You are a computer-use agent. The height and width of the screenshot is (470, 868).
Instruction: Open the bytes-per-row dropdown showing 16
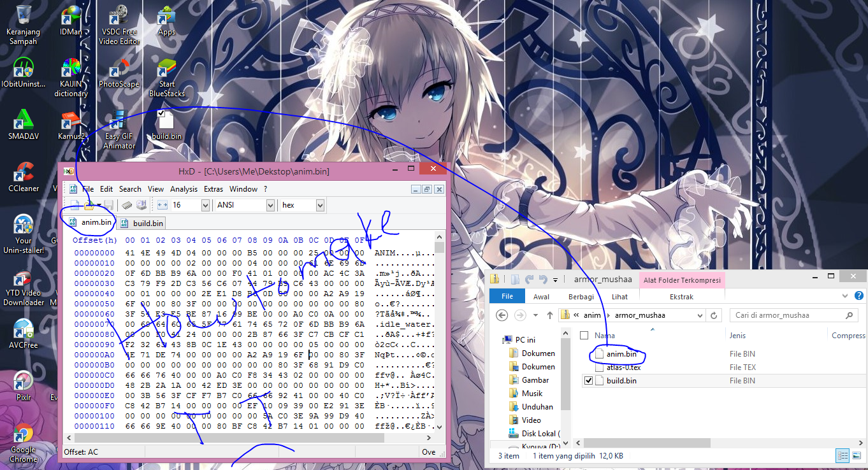tap(205, 205)
